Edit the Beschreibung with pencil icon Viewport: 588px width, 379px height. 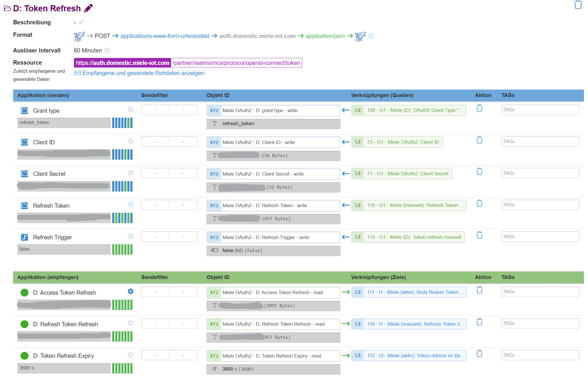(x=81, y=22)
